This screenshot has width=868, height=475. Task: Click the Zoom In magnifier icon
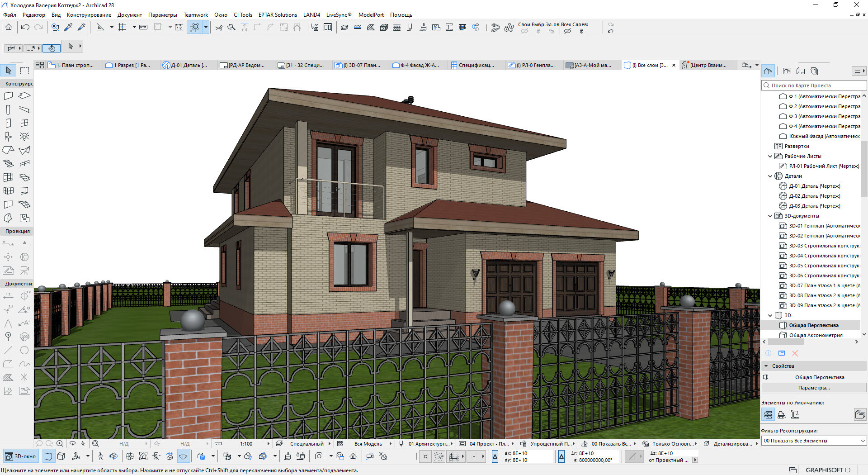(60, 444)
